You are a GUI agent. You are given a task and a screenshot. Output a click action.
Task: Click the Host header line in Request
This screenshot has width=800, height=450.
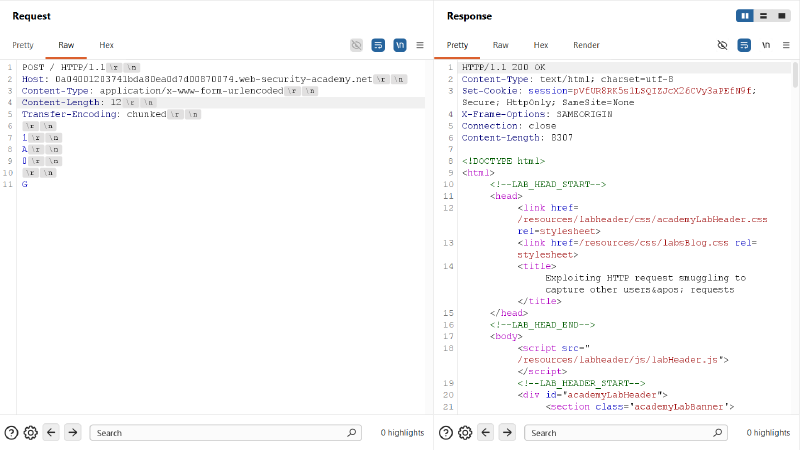click(214, 79)
